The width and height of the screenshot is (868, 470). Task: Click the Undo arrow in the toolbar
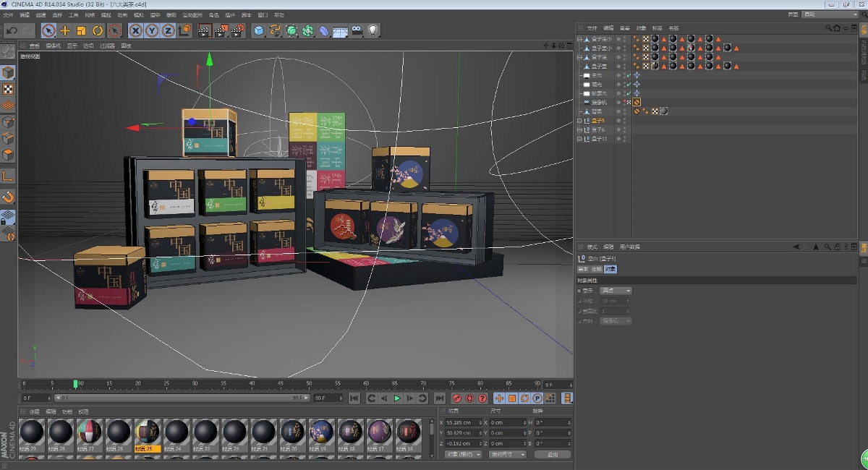12,30
